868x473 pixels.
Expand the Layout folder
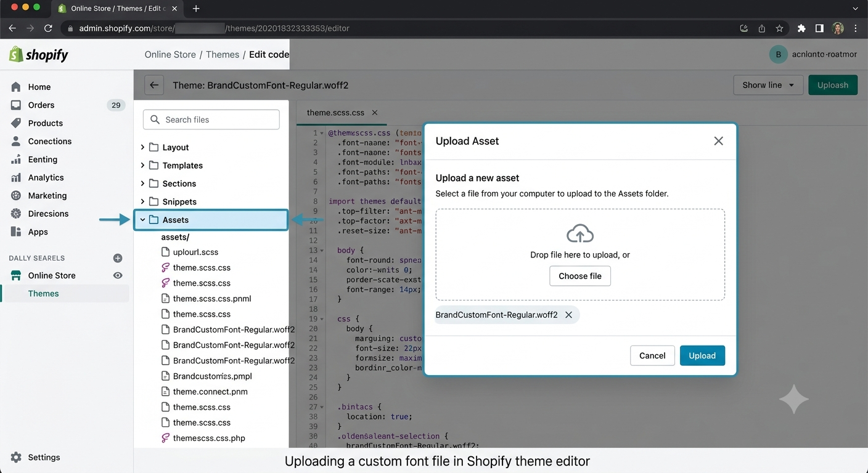click(x=142, y=147)
